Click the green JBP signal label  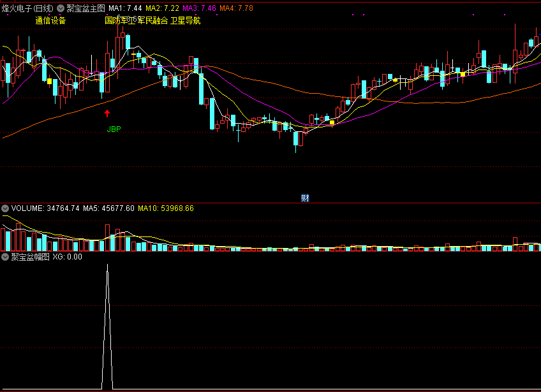[x=114, y=129]
